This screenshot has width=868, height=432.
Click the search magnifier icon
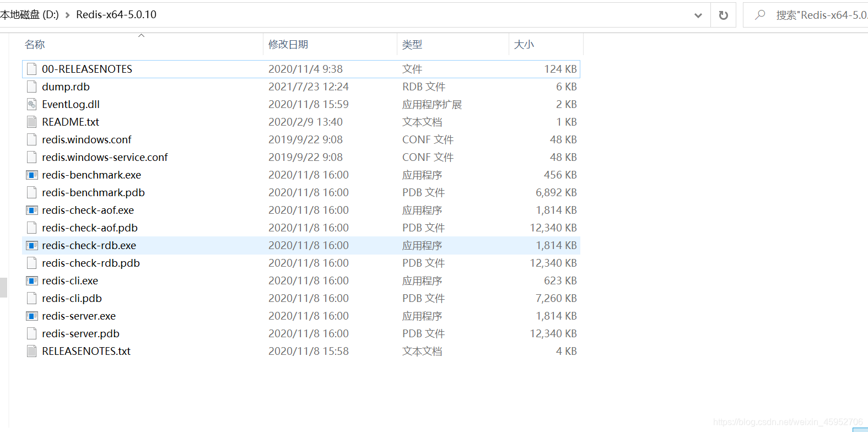(x=761, y=15)
